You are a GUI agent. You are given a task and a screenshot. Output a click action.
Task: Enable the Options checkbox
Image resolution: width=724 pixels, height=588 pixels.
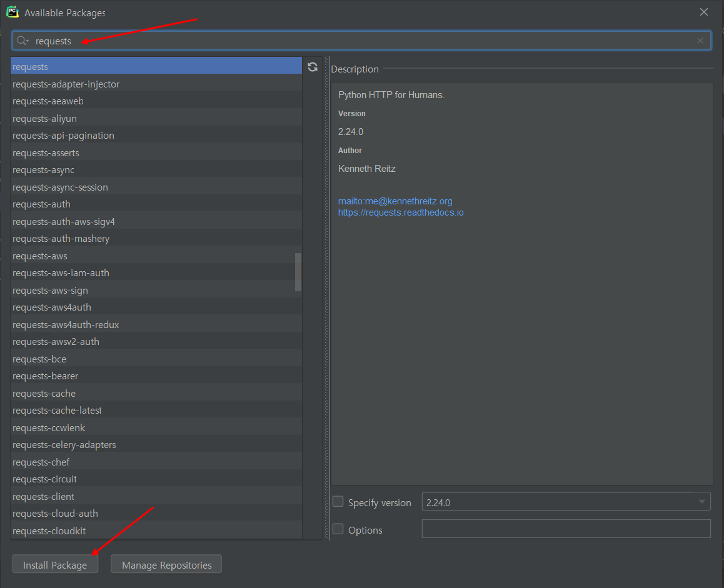click(x=338, y=529)
